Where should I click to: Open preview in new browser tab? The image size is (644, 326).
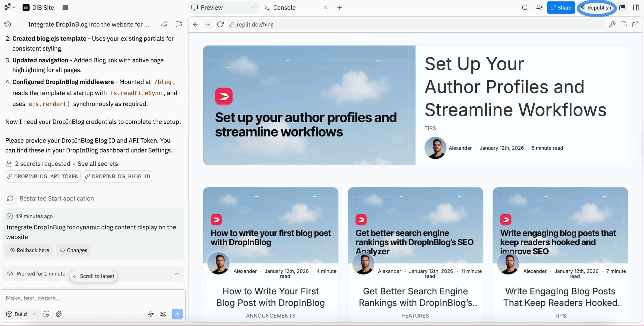click(x=635, y=24)
